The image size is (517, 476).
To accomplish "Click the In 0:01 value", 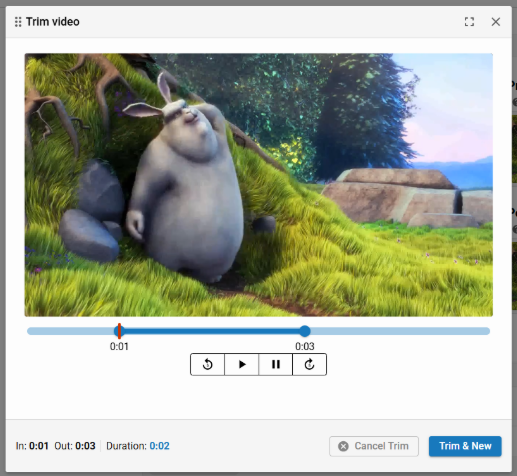I will pyautogui.click(x=39, y=446).
